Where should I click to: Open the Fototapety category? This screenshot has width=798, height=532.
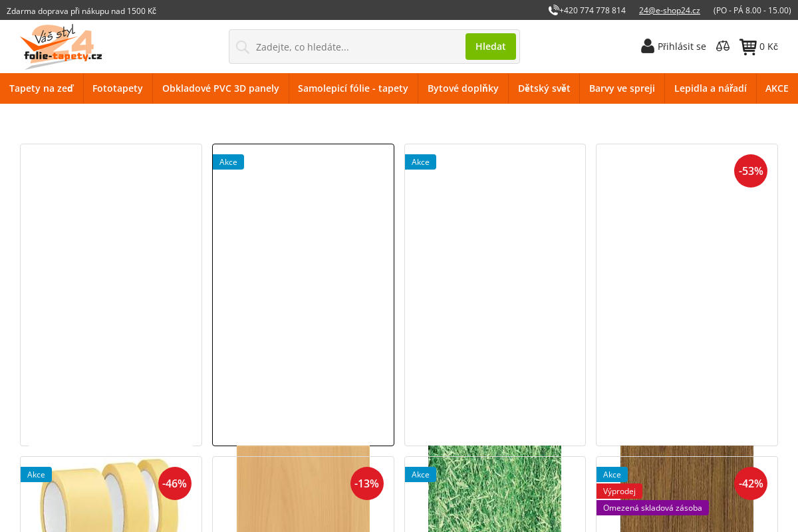(118, 88)
